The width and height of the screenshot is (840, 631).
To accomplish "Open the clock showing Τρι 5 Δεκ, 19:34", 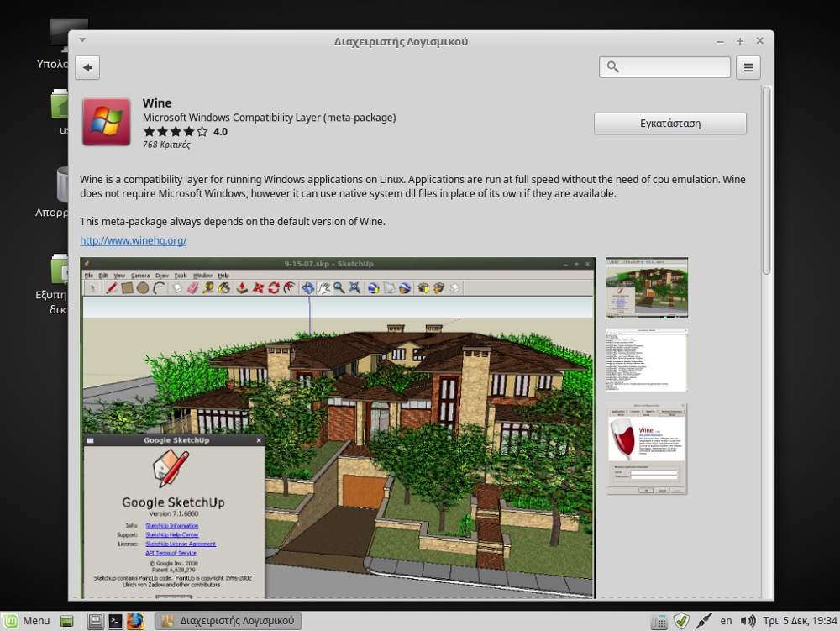I will click(800, 621).
